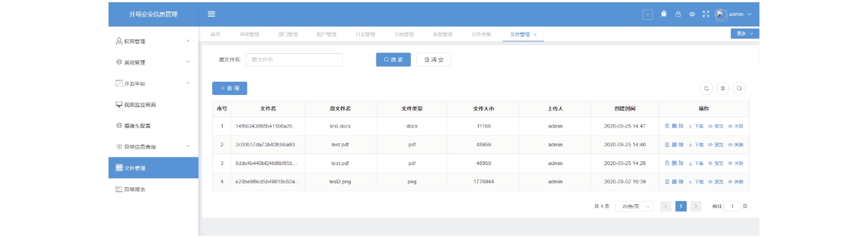Viewport: 868px width, 238px height.
Task: Click the bug icon in the header
Action: pos(664,14)
